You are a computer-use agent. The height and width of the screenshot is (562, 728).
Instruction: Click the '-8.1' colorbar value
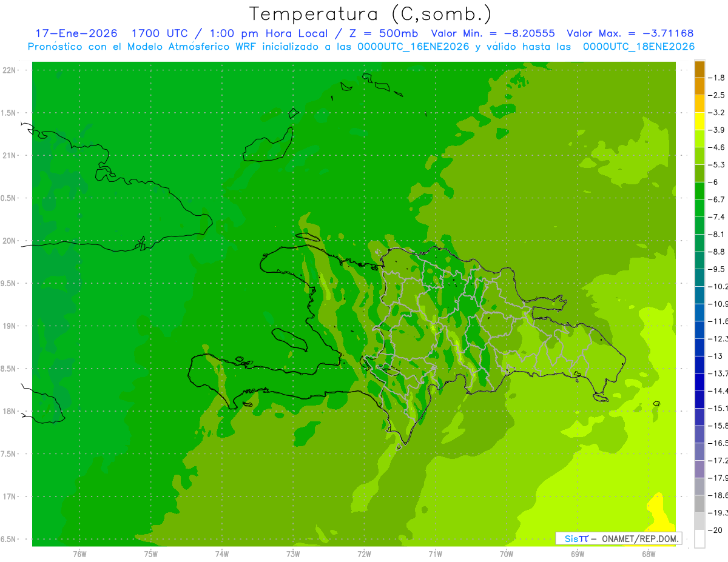coord(717,234)
